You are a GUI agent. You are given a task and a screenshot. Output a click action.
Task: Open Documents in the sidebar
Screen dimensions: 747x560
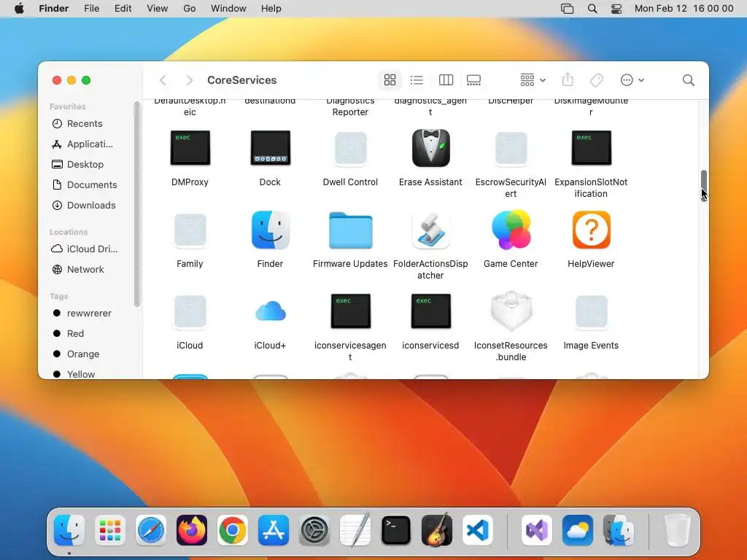click(90, 184)
